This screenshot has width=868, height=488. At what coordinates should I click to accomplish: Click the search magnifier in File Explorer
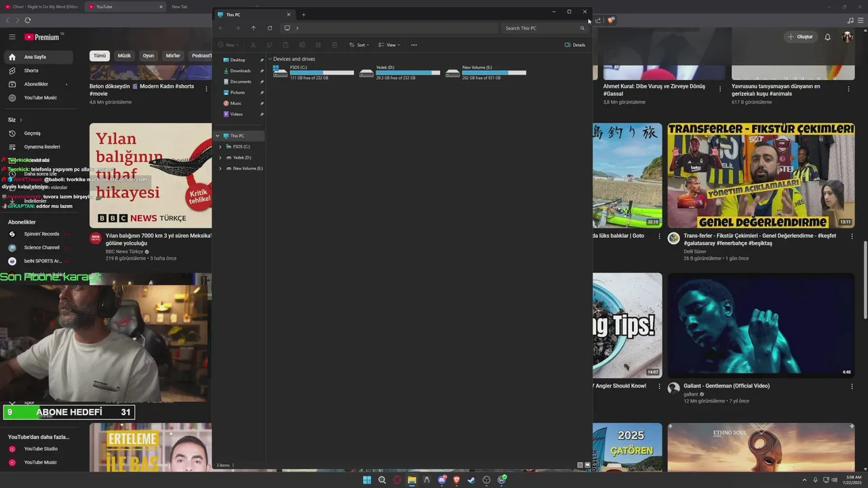pyautogui.click(x=582, y=28)
